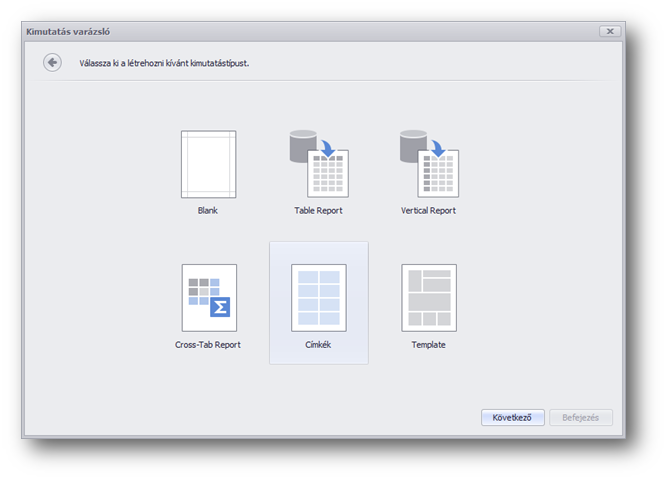This screenshot has width=668, height=481.
Task: Pick the Vertical Report icon
Action: (x=428, y=164)
